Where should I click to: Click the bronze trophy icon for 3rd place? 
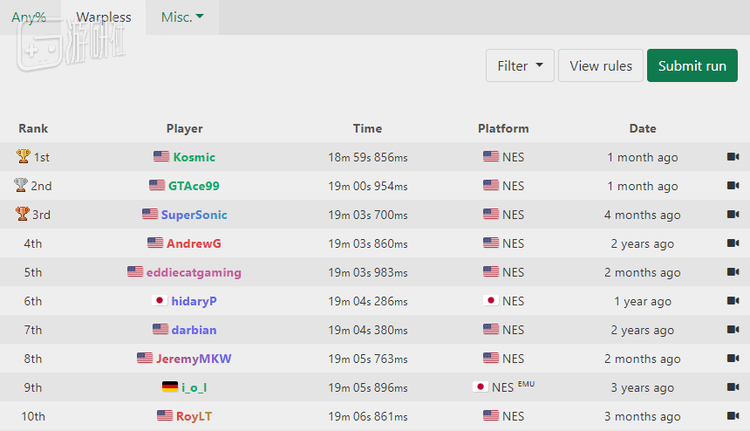[23, 215]
